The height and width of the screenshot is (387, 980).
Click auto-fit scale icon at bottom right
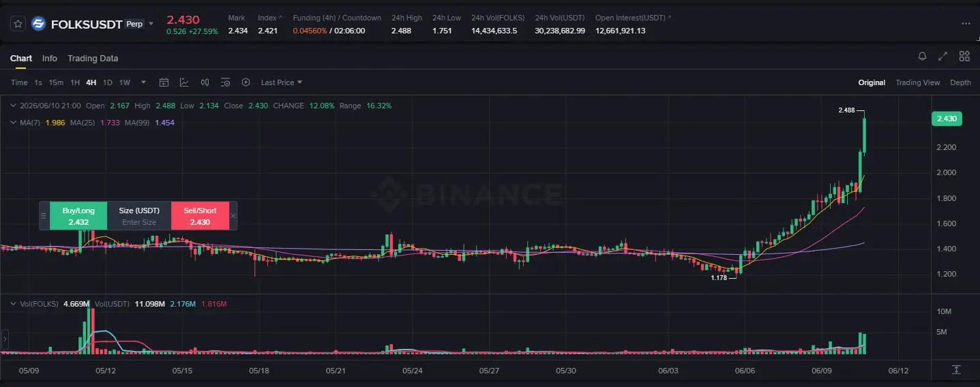point(955,369)
